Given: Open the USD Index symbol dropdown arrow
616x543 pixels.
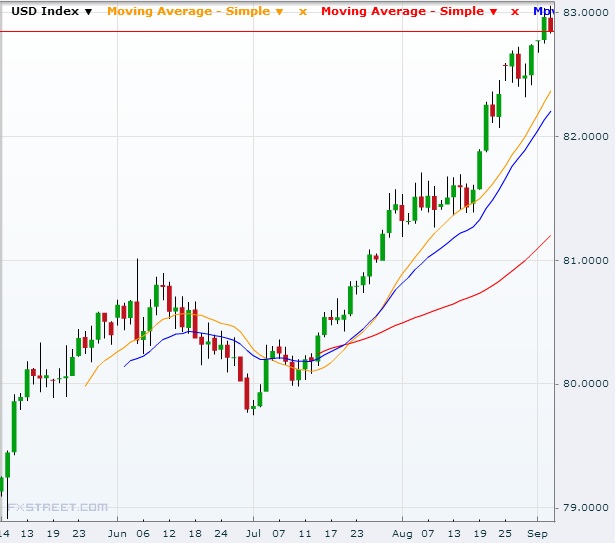Looking at the screenshot, I should coord(89,12).
